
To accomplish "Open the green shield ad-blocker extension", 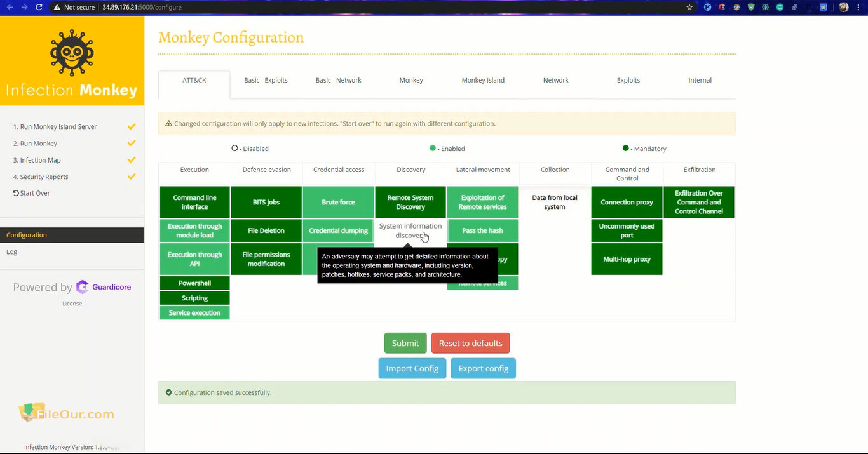I will (751, 7).
